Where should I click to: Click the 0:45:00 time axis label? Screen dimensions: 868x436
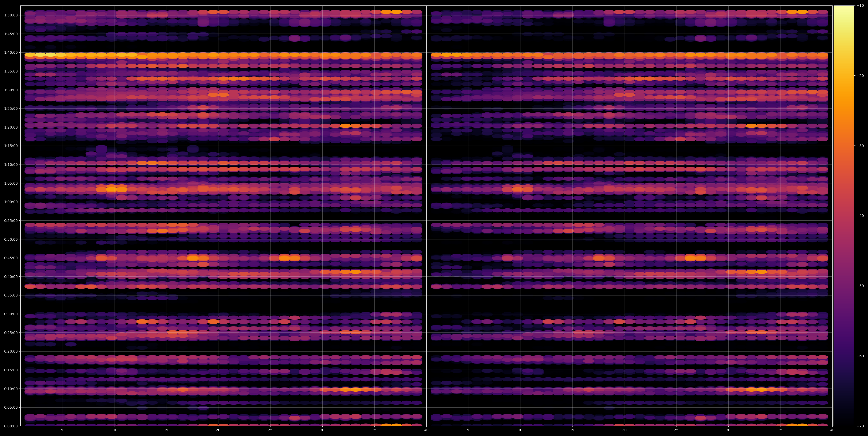pos(11,258)
